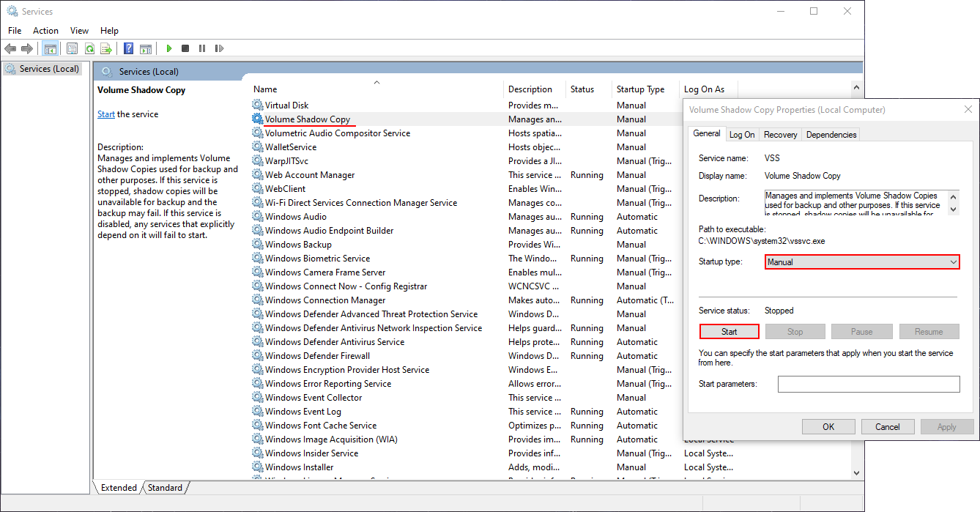
Task: Click in the Start parameters field
Action: coord(869,384)
